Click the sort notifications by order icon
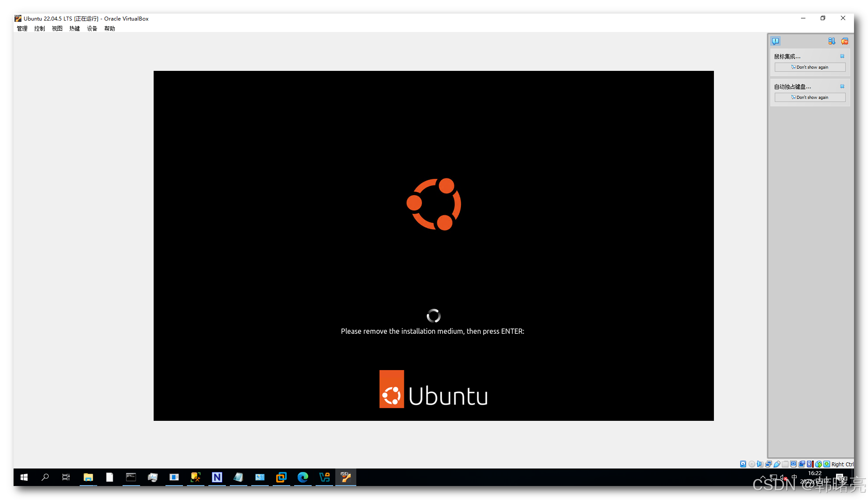 click(832, 41)
